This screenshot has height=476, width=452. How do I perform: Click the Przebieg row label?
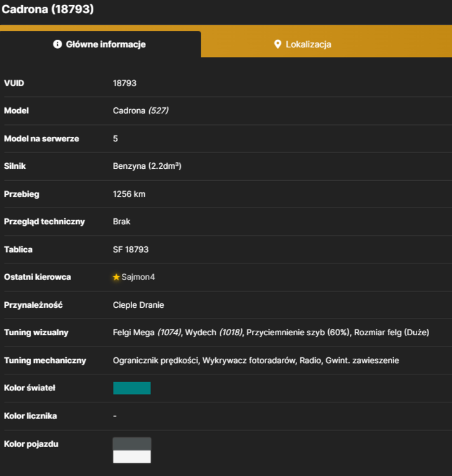coord(22,194)
